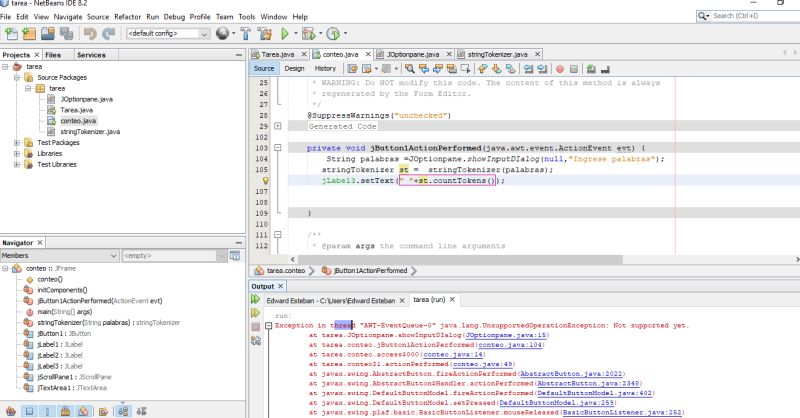
Task: Toggle Show Fields filter in Navigator footer
Action: tap(29, 411)
